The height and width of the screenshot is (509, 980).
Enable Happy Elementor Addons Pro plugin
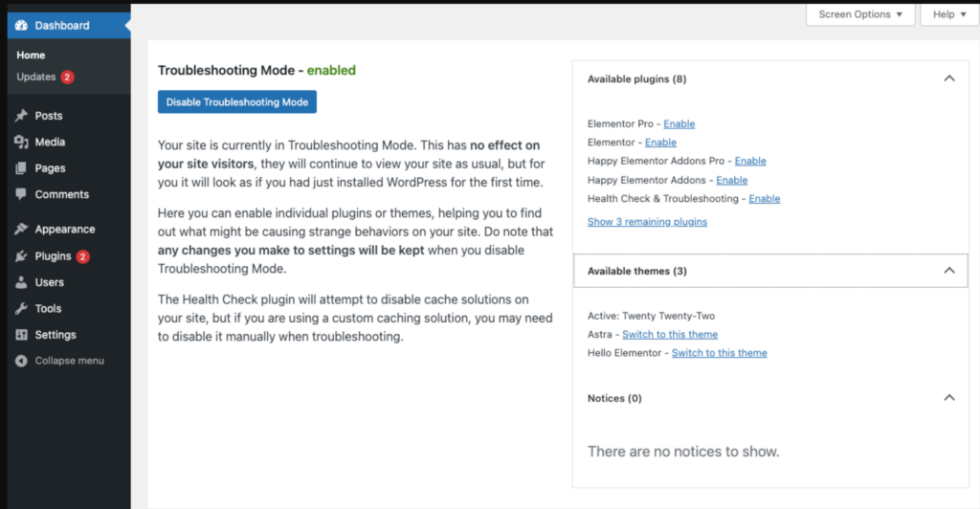pos(750,161)
